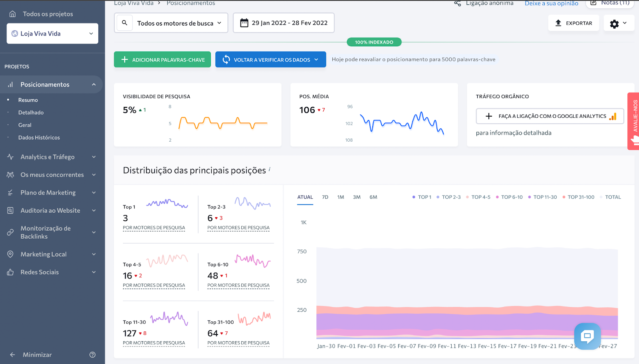The width and height of the screenshot is (639, 364).
Task: Expand Marketing Local chevron
Action: [x=94, y=254]
